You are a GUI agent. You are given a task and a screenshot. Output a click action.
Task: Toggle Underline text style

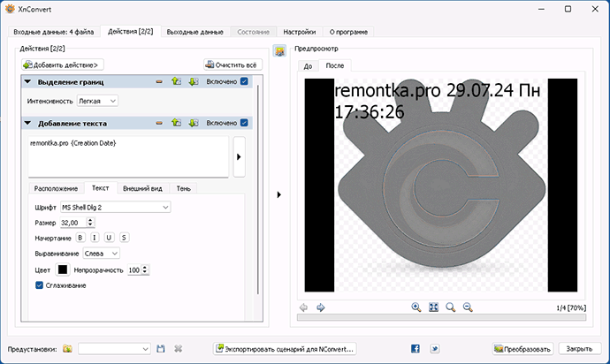pos(109,238)
